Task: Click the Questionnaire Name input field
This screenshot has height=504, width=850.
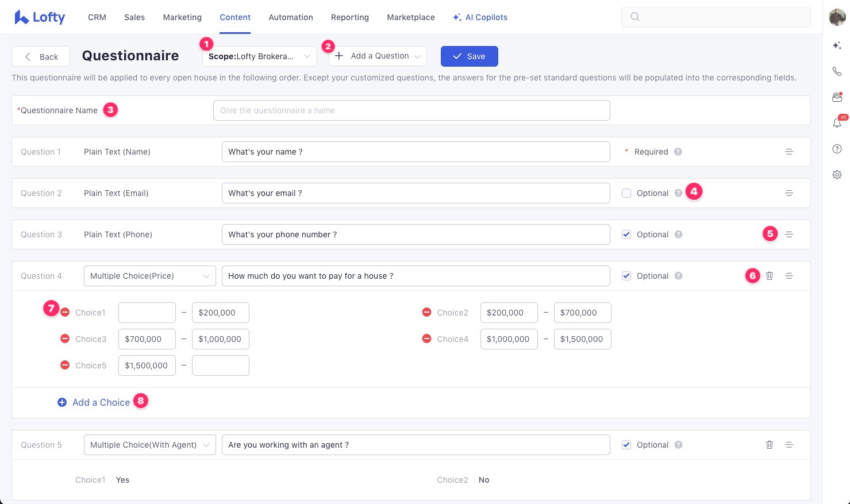Action: tap(411, 110)
